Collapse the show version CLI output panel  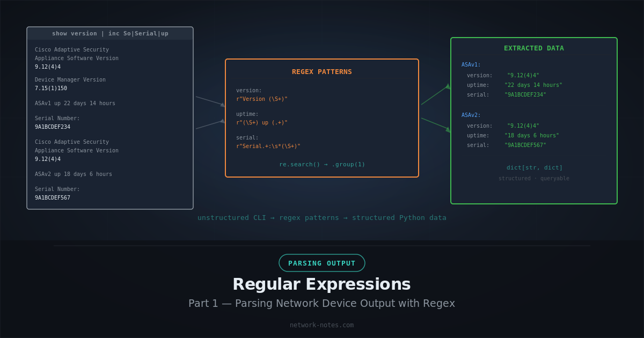109,33
